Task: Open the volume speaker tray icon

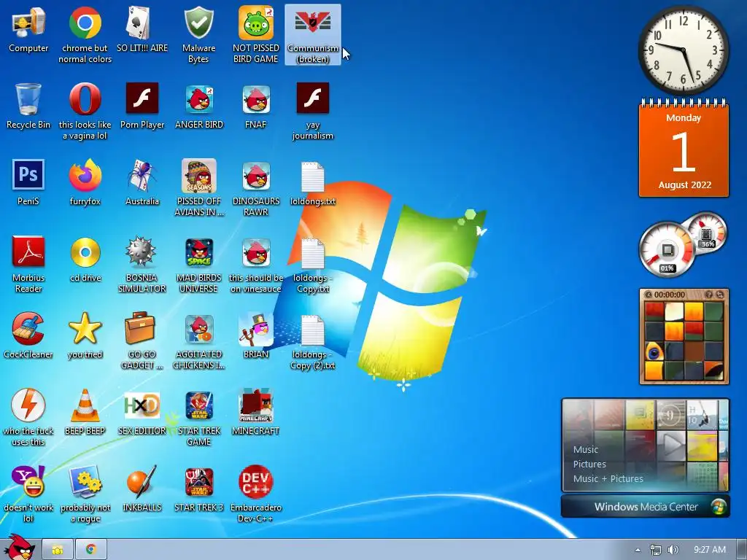Action: [673, 550]
